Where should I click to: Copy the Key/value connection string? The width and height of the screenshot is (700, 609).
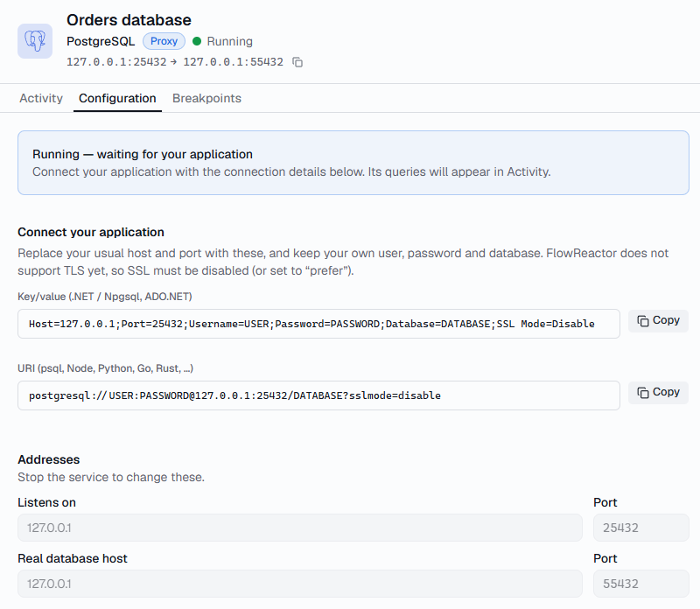[658, 320]
